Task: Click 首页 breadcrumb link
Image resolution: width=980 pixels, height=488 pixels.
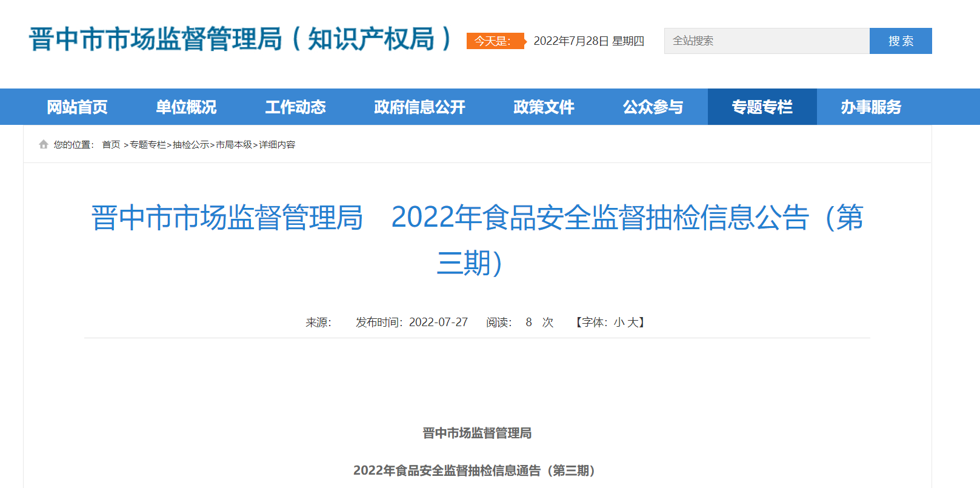Action: [111, 144]
